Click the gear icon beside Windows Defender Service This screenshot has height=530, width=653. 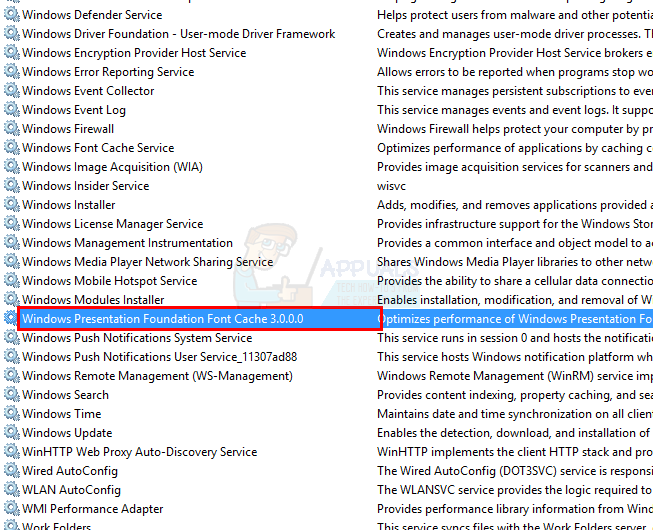pyautogui.click(x=11, y=15)
